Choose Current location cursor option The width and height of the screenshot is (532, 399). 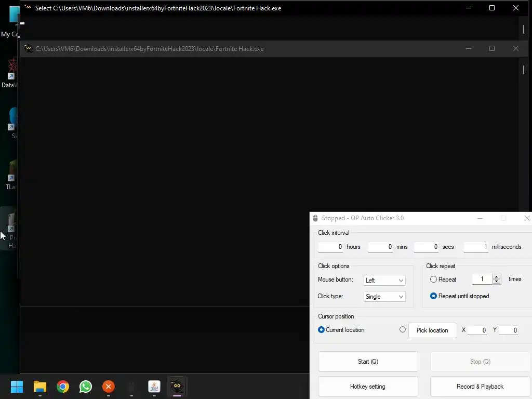pyautogui.click(x=321, y=330)
